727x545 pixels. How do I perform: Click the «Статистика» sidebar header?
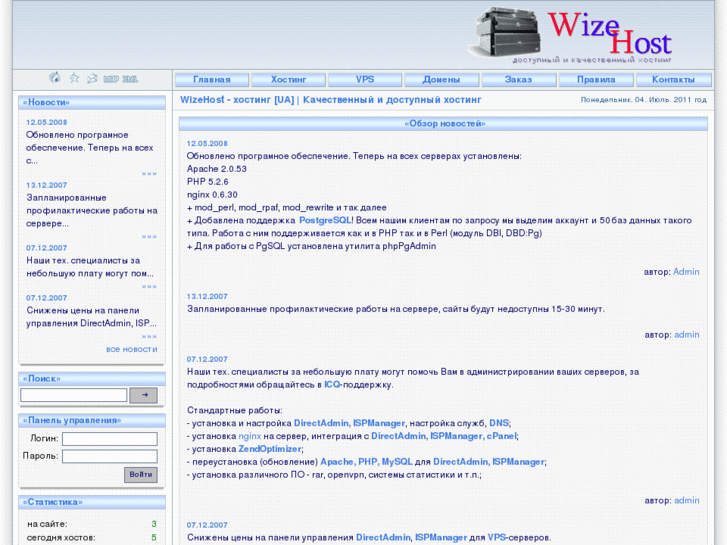92,502
